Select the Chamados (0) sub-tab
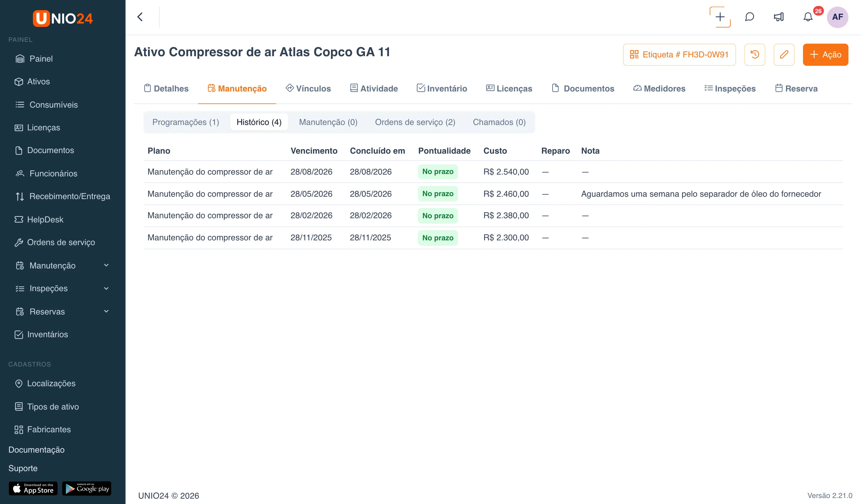The height and width of the screenshot is (504, 861). click(x=499, y=122)
